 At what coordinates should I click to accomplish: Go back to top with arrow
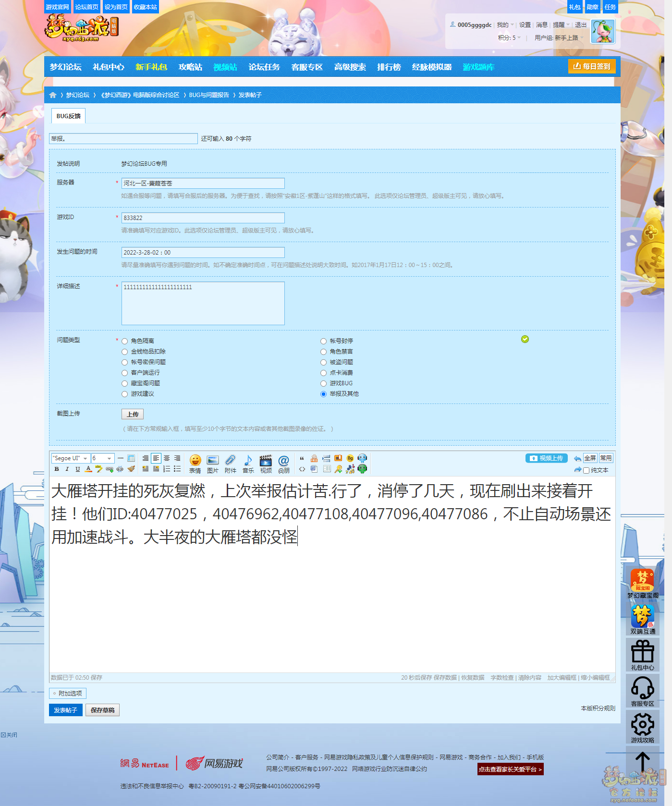tap(643, 762)
